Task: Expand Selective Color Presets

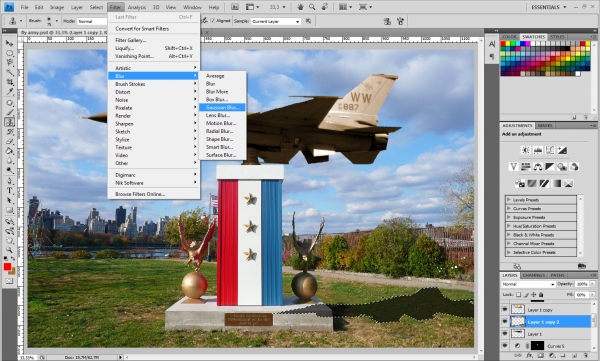Action: click(509, 252)
